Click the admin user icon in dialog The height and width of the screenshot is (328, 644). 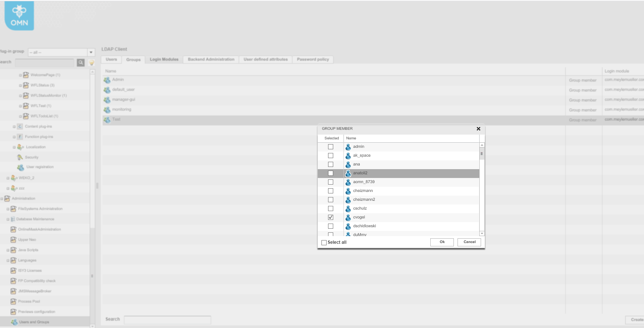coord(348,147)
